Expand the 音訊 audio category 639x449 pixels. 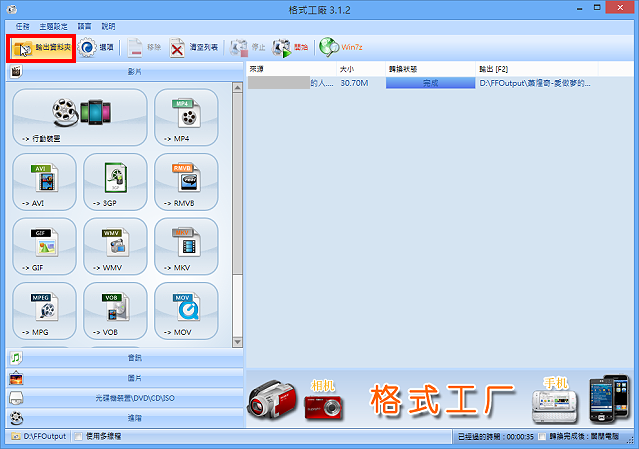pyautogui.click(x=125, y=358)
